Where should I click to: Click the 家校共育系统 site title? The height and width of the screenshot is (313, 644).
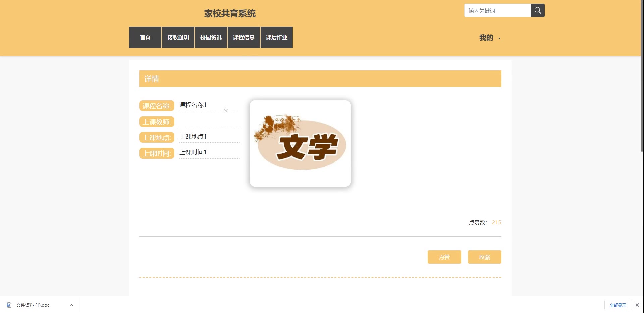[230, 13]
